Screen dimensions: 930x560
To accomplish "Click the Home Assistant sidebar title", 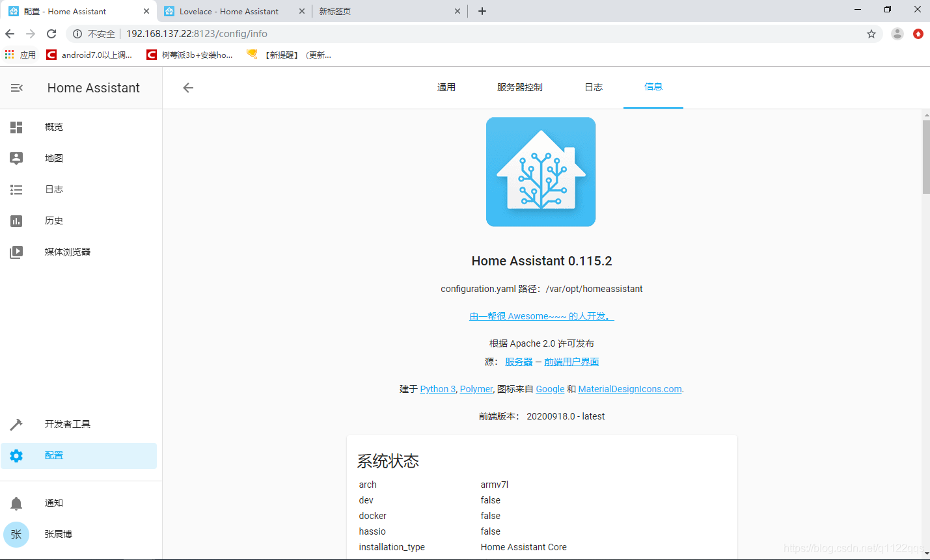I will click(94, 88).
